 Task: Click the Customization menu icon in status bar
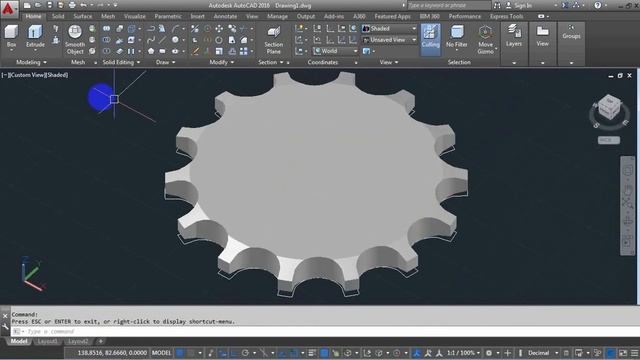tap(634, 353)
